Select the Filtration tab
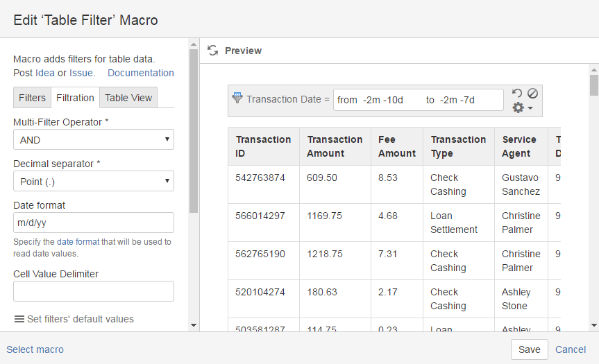 (75, 98)
